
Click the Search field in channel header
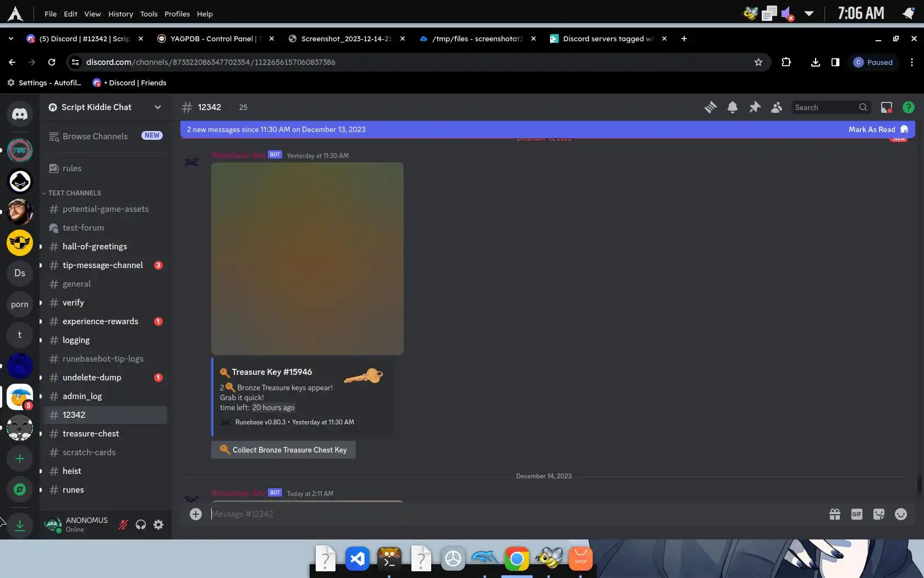[831, 107]
